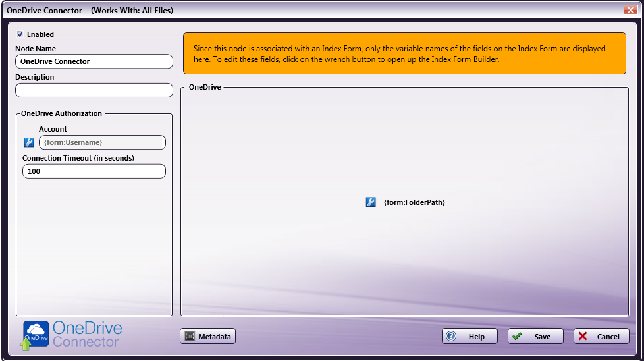Click the 'Node Name' label
The width and height of the screenshot is (644, 361).
[x=36, y=49]
